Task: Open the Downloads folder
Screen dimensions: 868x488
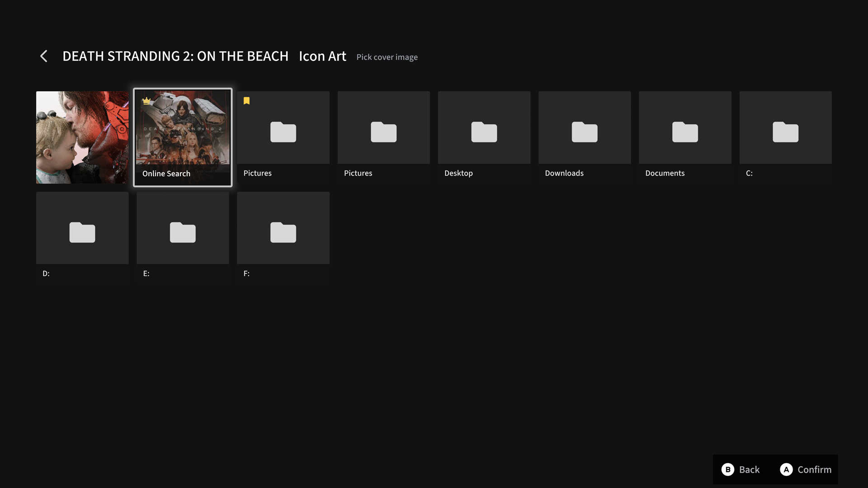Action: point(585,137)
